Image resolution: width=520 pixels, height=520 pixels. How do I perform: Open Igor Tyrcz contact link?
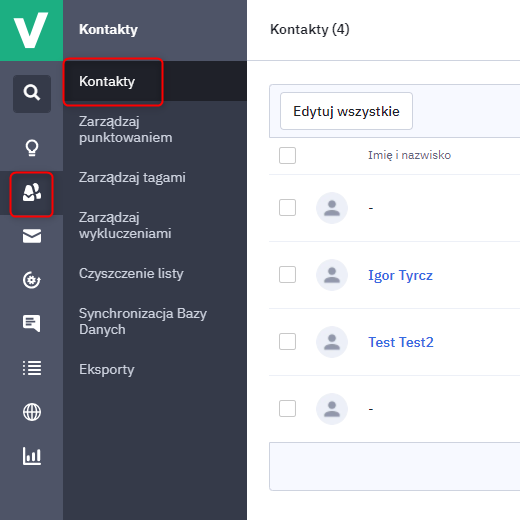point(400,275)
